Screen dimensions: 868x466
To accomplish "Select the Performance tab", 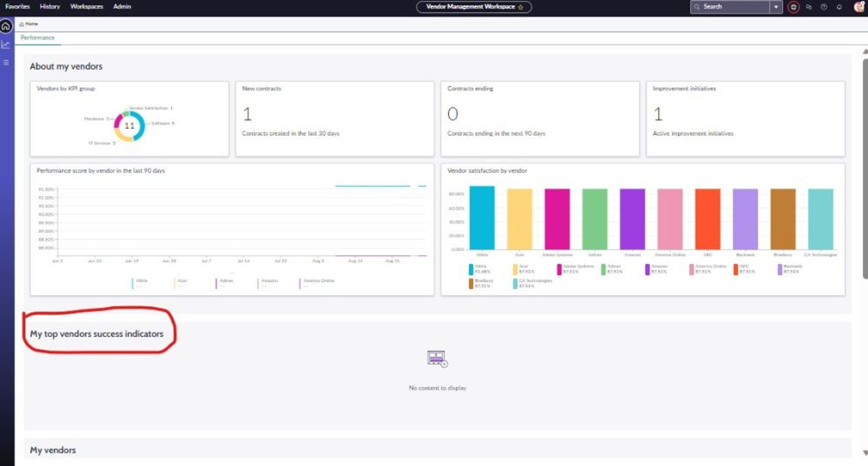I will [x=37, y=38].
